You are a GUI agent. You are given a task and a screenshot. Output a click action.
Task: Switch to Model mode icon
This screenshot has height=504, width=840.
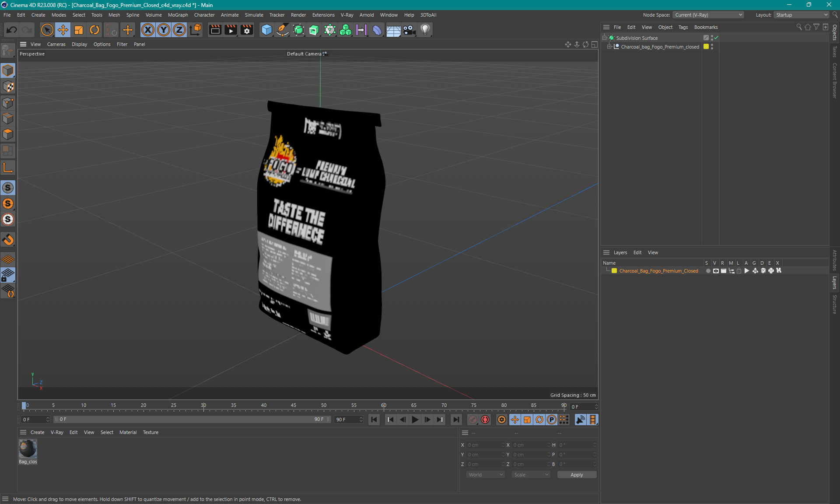[8, 70]
